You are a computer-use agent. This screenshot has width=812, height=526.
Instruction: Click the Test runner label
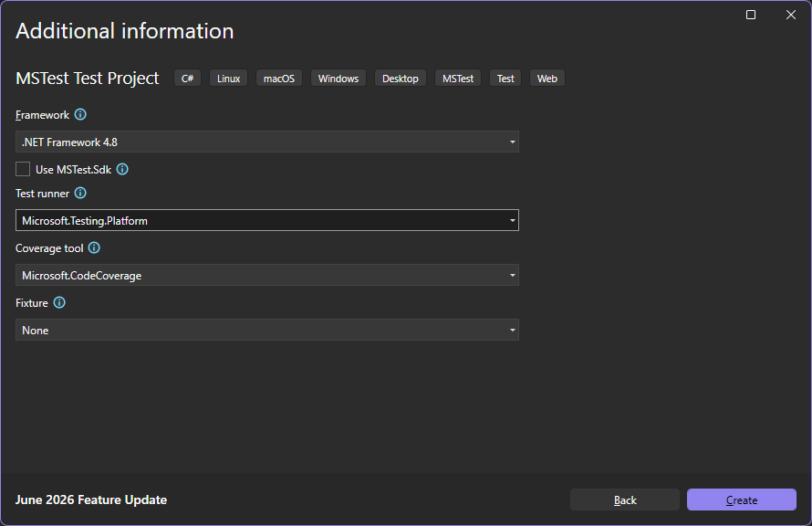(43, 194)
